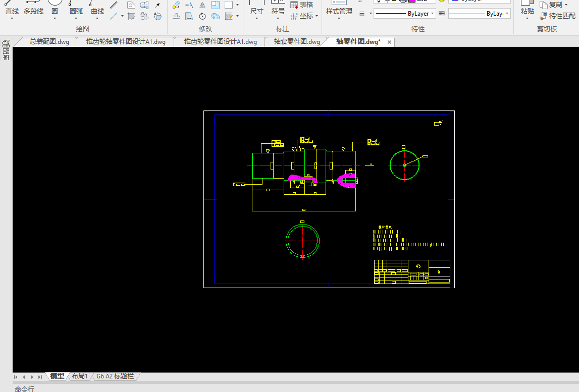Expand the 样式管理 style manager dropdown
This screenshot has width=579, height=392.
339,19
